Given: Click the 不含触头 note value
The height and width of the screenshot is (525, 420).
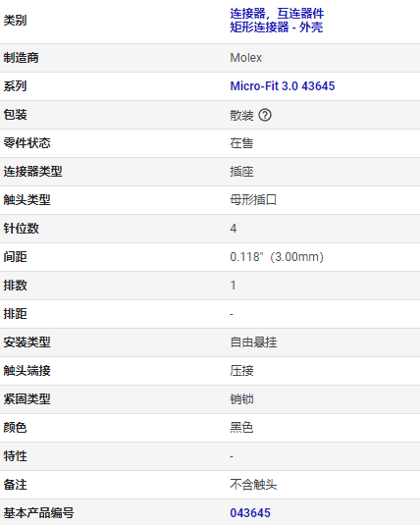Looking at the screenshot, I should (253, 485).
